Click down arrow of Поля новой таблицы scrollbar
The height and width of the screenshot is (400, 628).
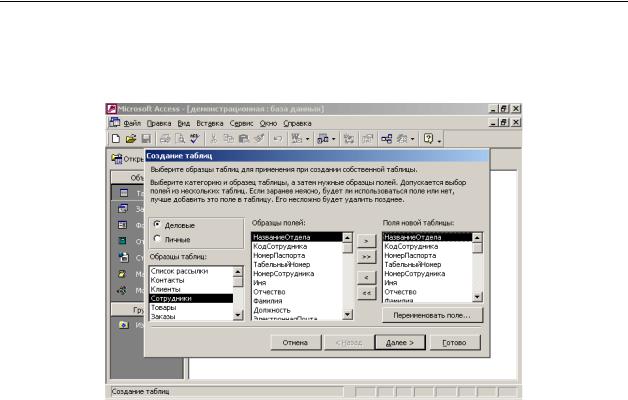(477, 297)
